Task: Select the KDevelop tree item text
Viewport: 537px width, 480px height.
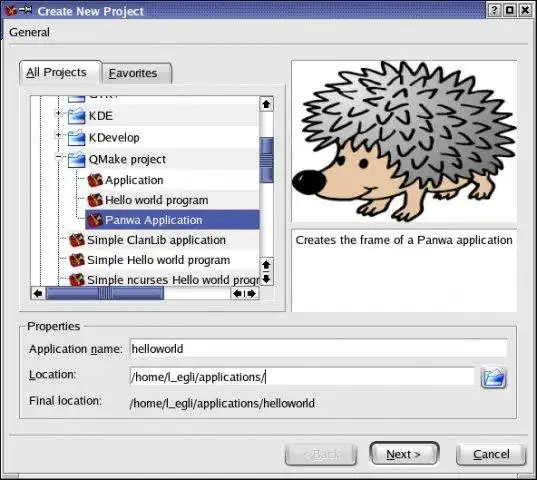Action: click(114, 138)
